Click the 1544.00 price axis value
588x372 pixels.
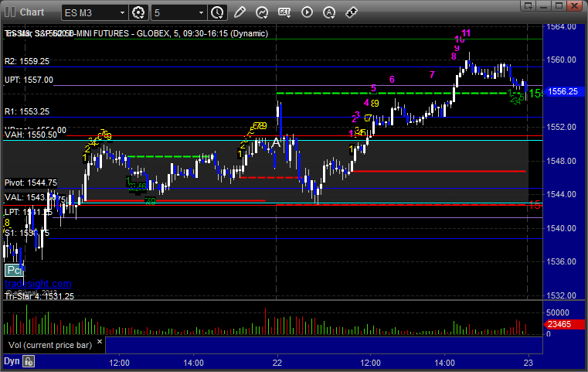tap(561, 194)
